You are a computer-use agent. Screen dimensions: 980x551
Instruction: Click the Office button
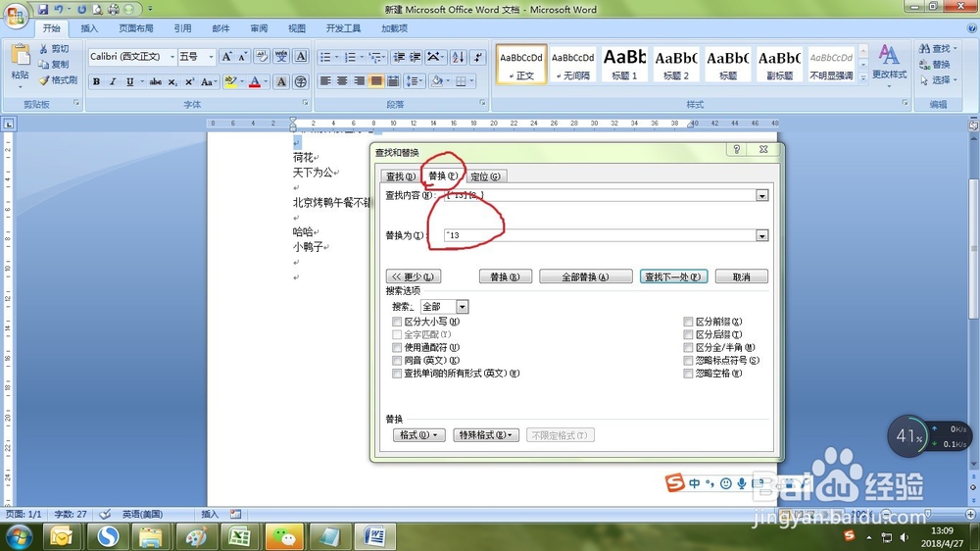pos(16,15)
